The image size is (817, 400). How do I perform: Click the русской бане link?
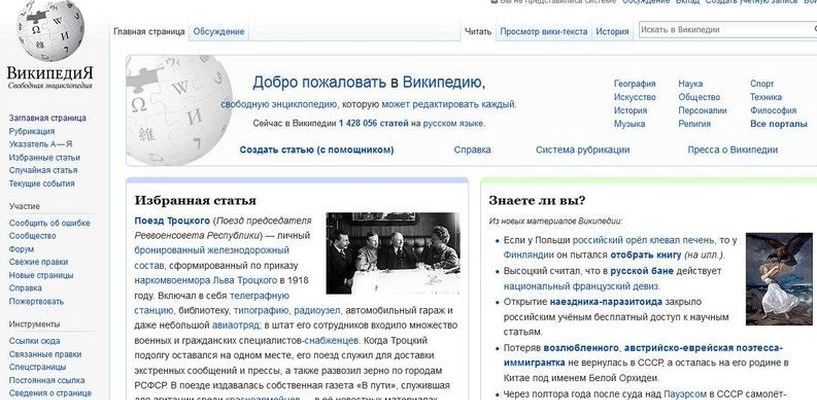642,271
